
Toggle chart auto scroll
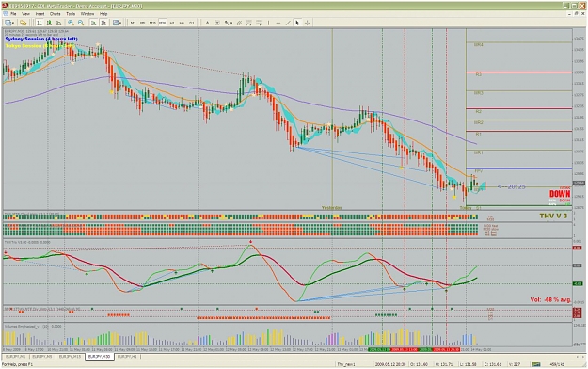(93, 23)
